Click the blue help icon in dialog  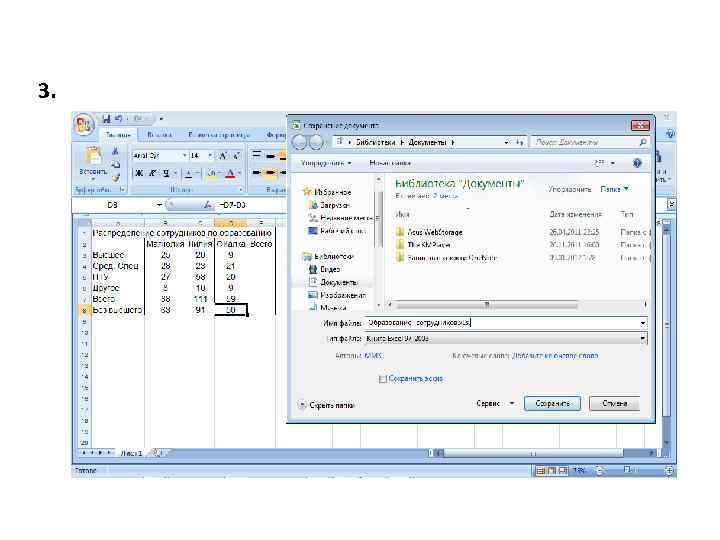[x=637, y=163]
